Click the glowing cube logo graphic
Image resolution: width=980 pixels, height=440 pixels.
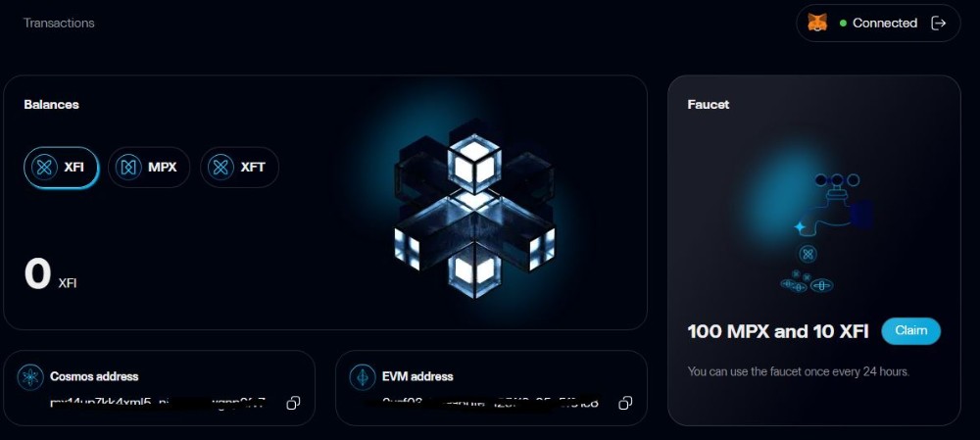(x=473, y=208)
